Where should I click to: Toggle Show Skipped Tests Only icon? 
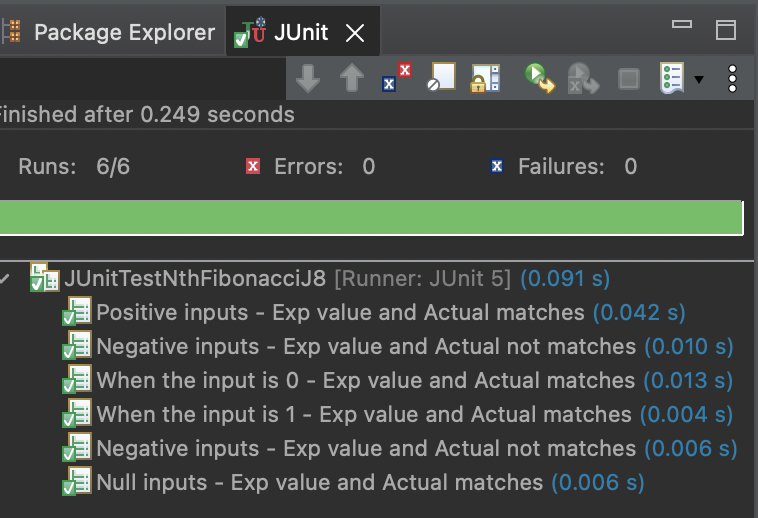(x=441, y=78)
